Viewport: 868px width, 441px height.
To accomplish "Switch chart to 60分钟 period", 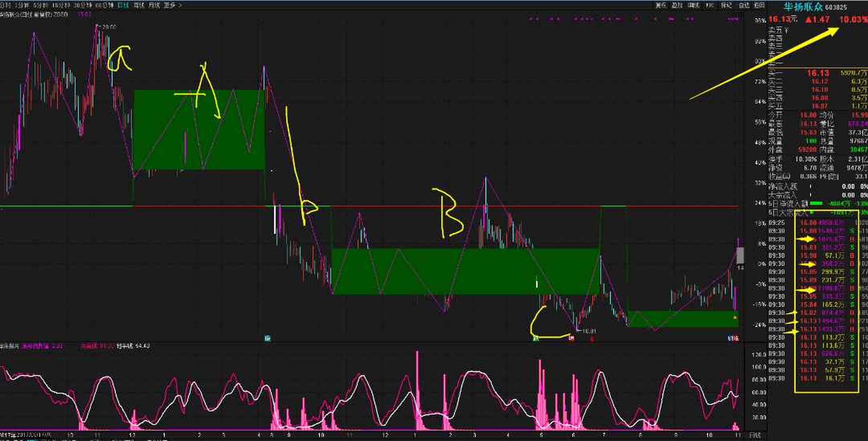I will tap(104, 6).
